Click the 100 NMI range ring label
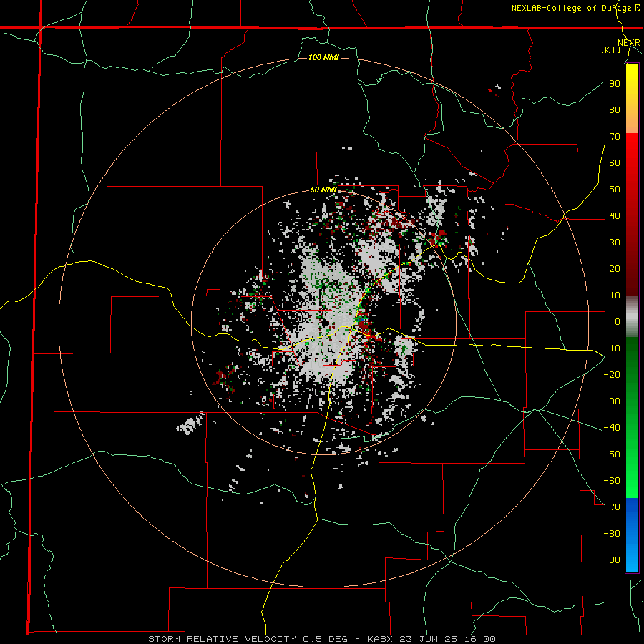This screenshot has width=644, height=644. [x=323, y=57]
